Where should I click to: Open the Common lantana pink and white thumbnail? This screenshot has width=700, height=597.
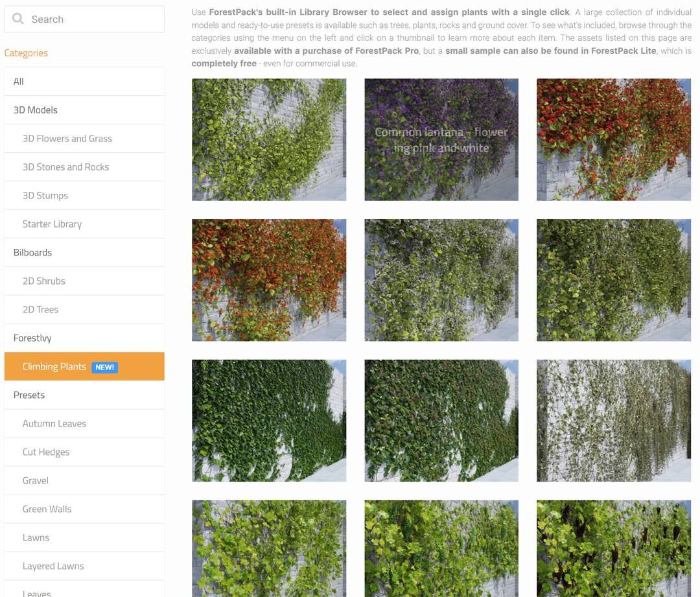pos(441,140)
